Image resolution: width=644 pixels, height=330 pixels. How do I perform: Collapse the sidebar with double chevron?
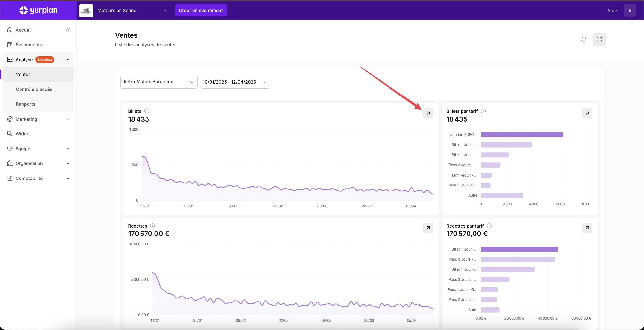tap(67, 30)
